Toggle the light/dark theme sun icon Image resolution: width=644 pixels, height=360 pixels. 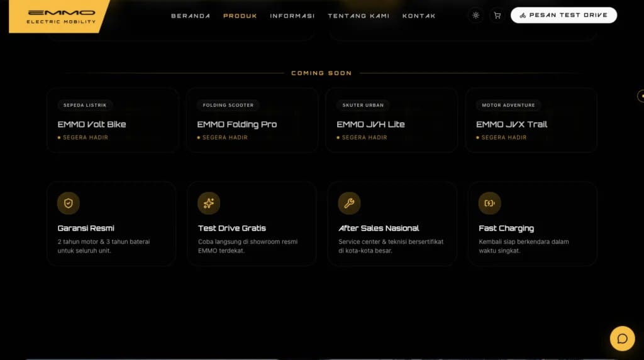[475, 15]
